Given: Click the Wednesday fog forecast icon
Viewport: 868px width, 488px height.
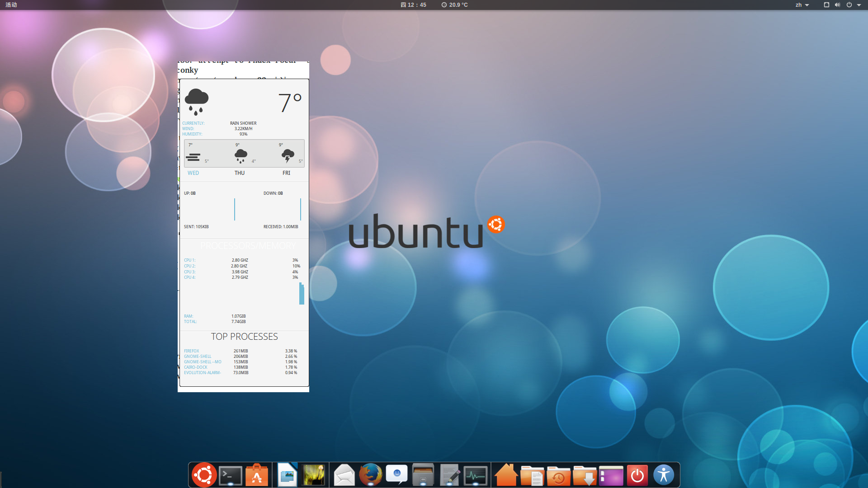Looking at the screenshot, I should [193, 157].
